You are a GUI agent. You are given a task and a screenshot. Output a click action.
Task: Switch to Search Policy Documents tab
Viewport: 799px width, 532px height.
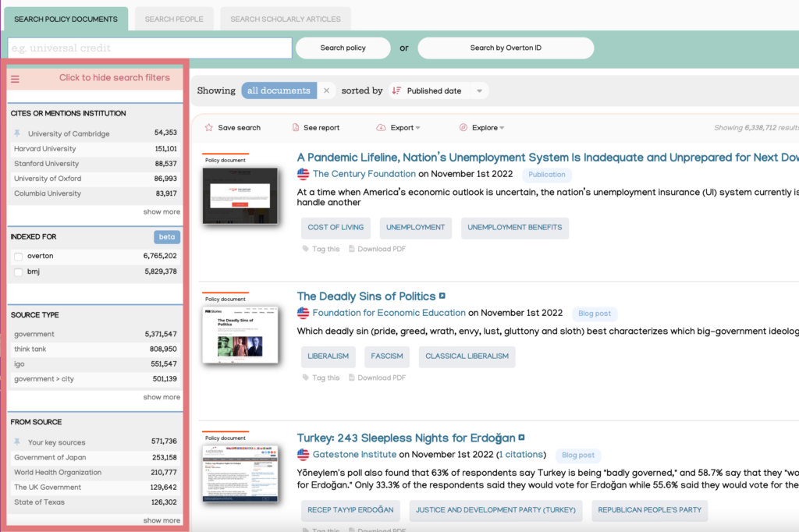(x=66, y=20)
